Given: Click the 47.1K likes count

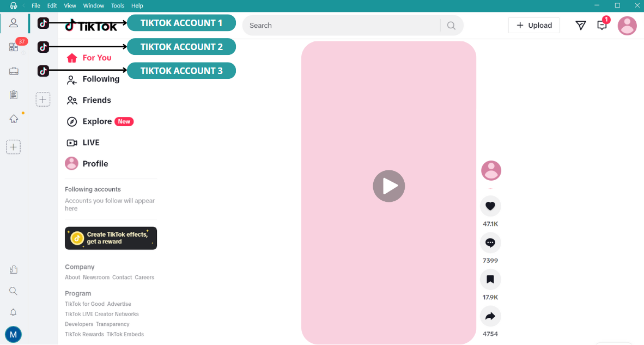Looking at the screenshot, I should coord(490,224).
